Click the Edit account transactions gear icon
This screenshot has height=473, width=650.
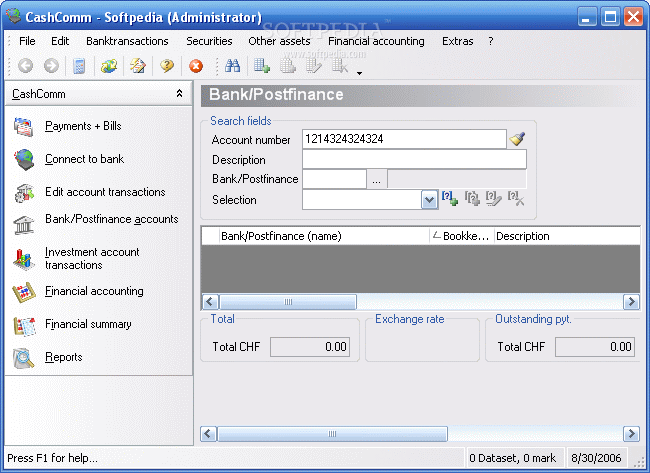(24, 193)
